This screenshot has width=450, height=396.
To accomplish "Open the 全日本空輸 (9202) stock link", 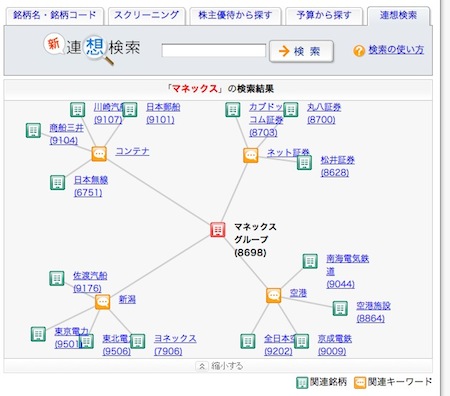I will tap(279, 345).
